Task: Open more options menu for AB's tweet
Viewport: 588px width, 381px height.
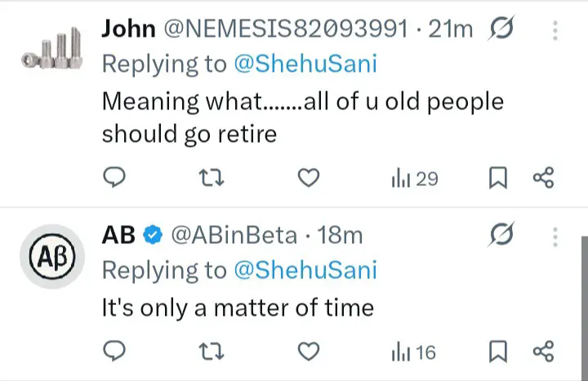Action: tap(555, 236)
